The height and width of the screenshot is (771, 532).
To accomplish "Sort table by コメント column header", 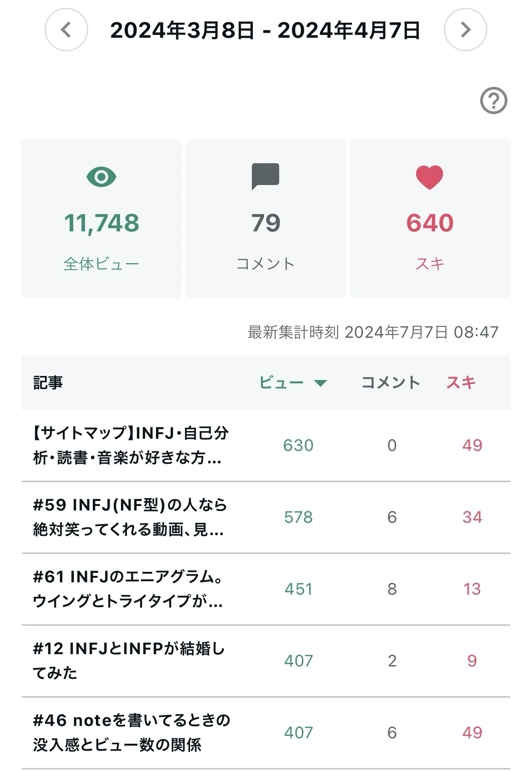I will click(391, 383).
